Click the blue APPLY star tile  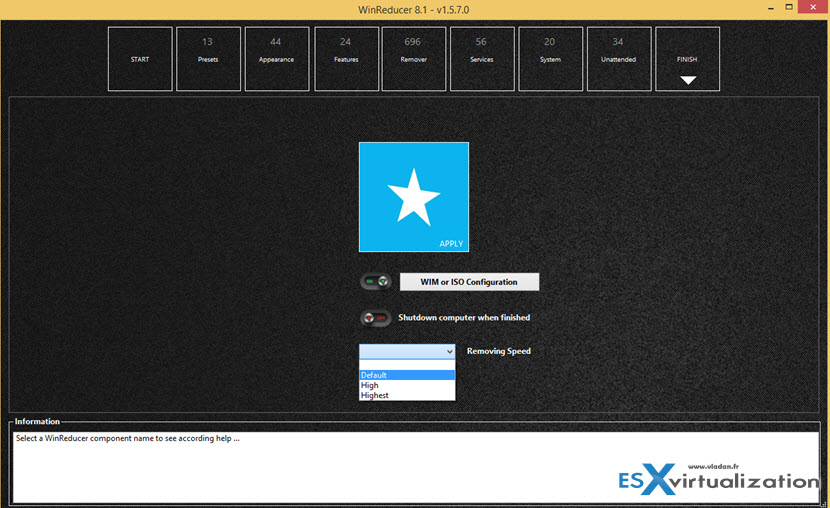[413, 197]
